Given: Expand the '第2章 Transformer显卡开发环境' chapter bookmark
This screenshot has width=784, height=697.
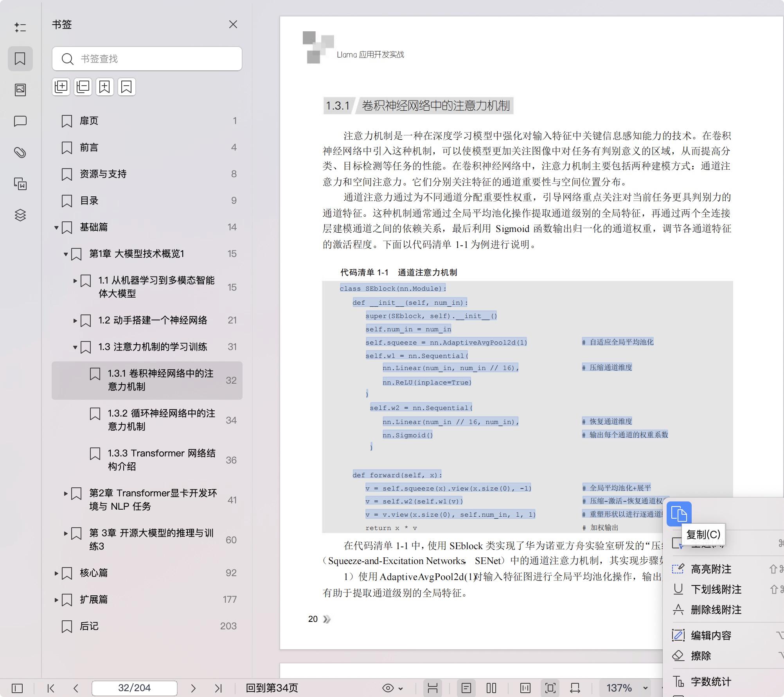Looking at the screenshot, I should (65, 494).
